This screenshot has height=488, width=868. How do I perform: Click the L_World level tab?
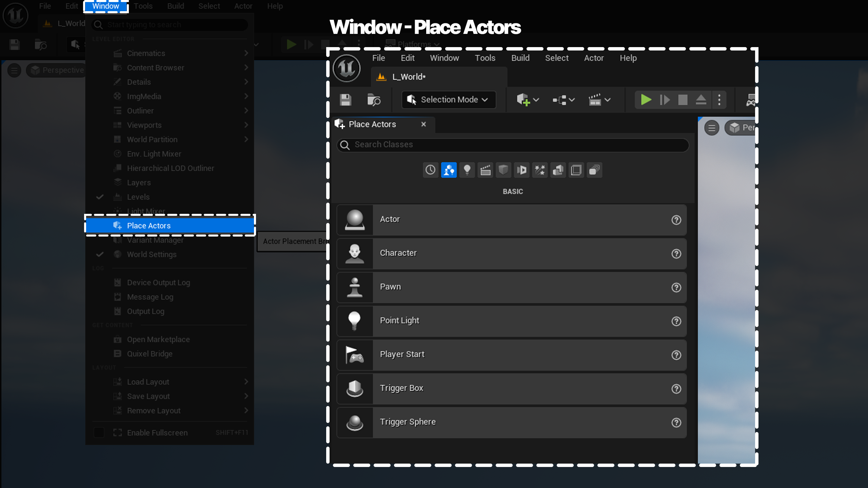tap(439, 77)
